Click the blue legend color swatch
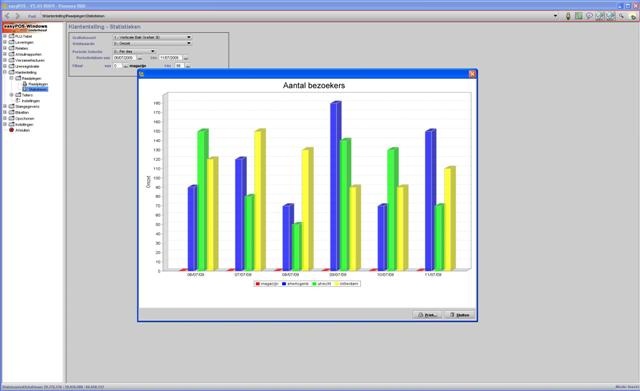The image size is (640, 391). pyautogui.click(x=284, y=284)
